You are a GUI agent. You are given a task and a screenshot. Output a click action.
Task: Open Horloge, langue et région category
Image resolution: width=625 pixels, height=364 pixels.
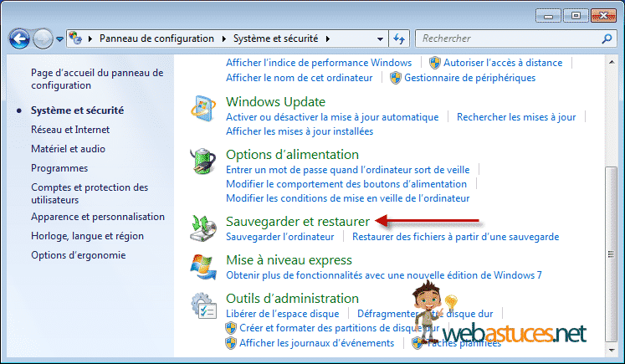click(x=87, y=236)
